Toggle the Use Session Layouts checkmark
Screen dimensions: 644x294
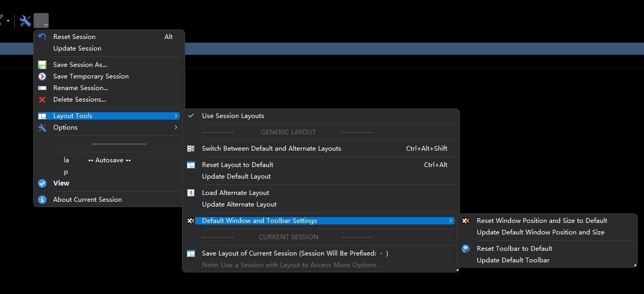pyautogui.click(x=191, y=116)
